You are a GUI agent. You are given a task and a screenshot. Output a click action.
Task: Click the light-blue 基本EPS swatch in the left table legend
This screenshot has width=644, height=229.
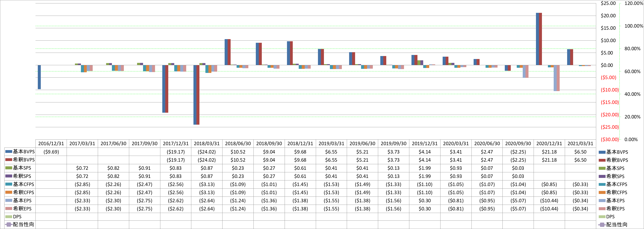click(9, 200)
